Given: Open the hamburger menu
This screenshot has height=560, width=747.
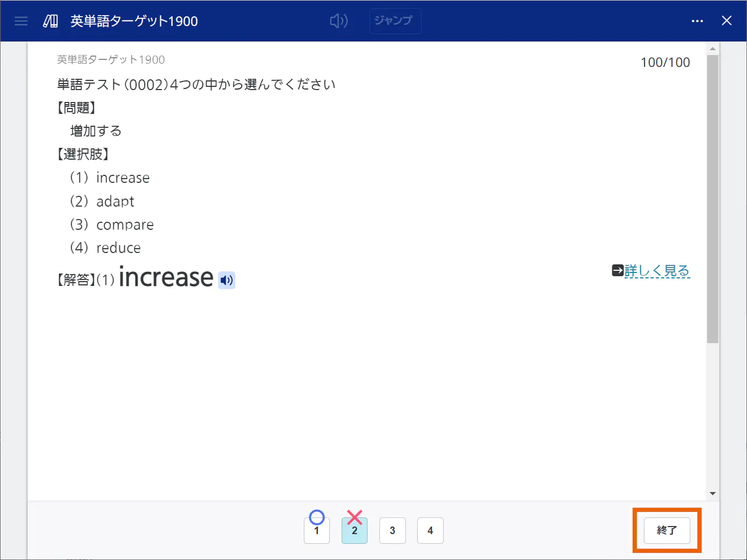Looking at the screenshot, I should [21, 21].
